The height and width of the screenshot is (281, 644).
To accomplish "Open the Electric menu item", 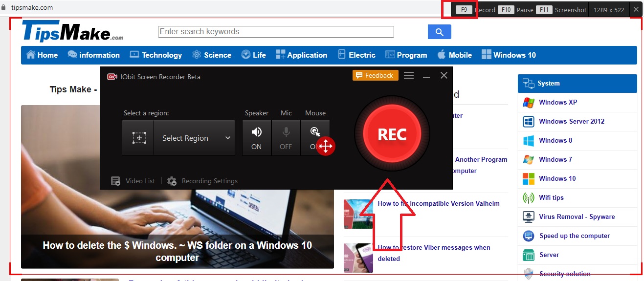I will [356, 55].
